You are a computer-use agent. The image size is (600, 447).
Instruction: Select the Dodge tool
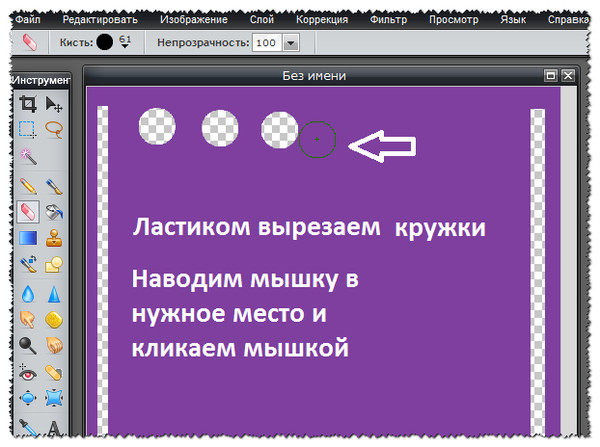[28, 346]
